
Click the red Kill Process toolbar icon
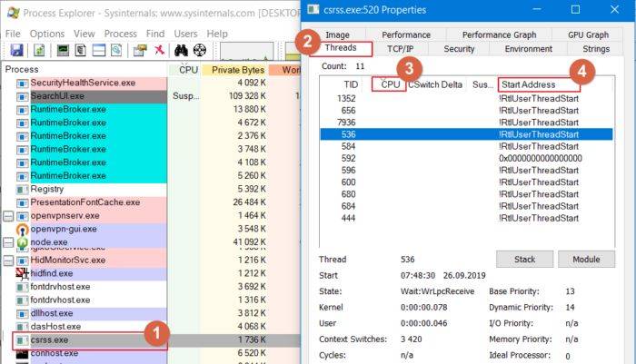[159, 50]
